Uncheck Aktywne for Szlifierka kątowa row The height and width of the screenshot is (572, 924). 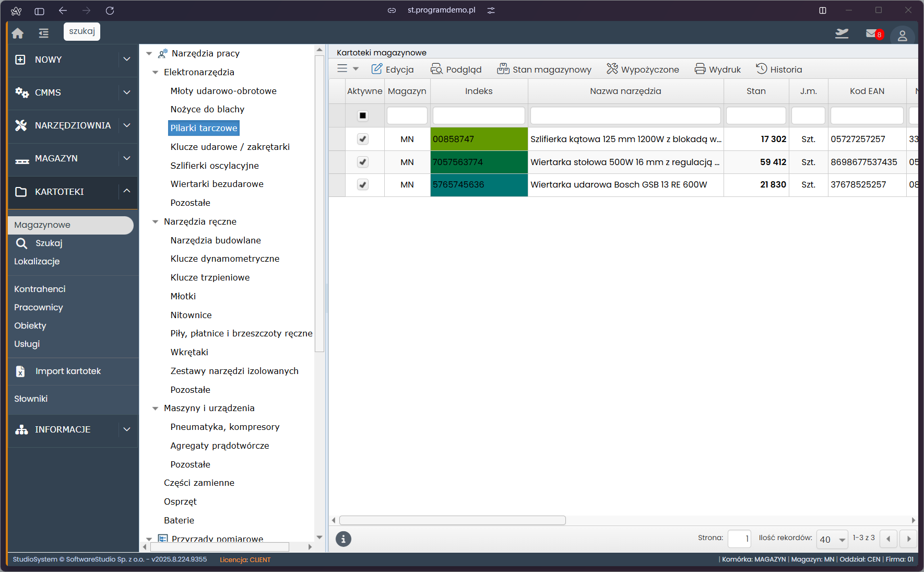(363, 139)
